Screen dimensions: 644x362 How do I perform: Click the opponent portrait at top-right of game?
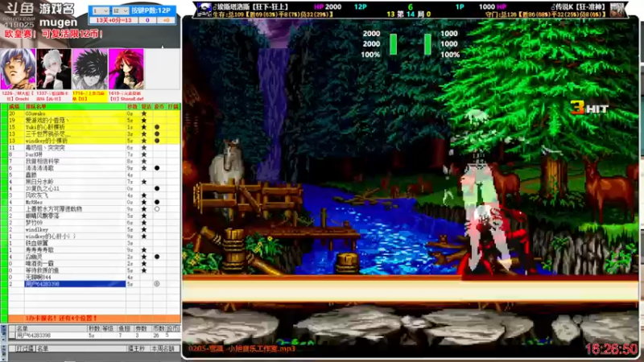coord(617,10)
